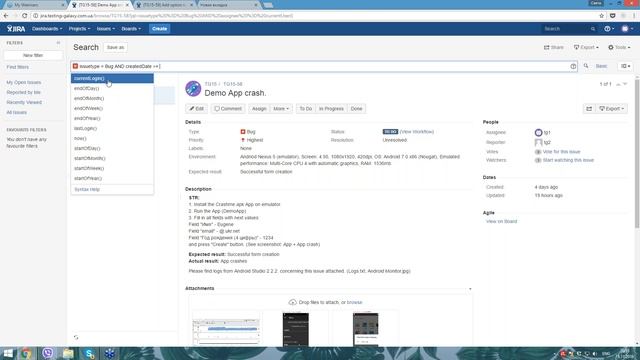Viewport: 640px width, 360px height.
Task: Select lastLogin() suggestion
Action: pyautogui.click(x=112, y=129)
